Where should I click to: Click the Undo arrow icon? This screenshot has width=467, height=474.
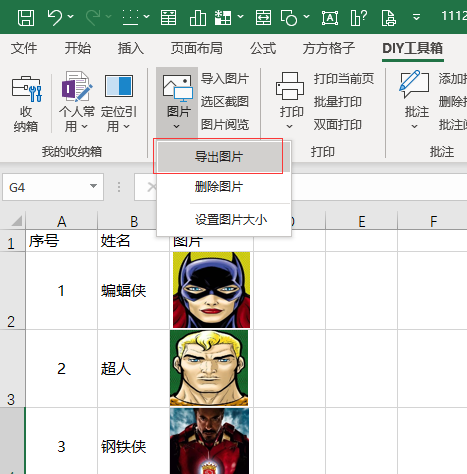click(x=55, y=17)
